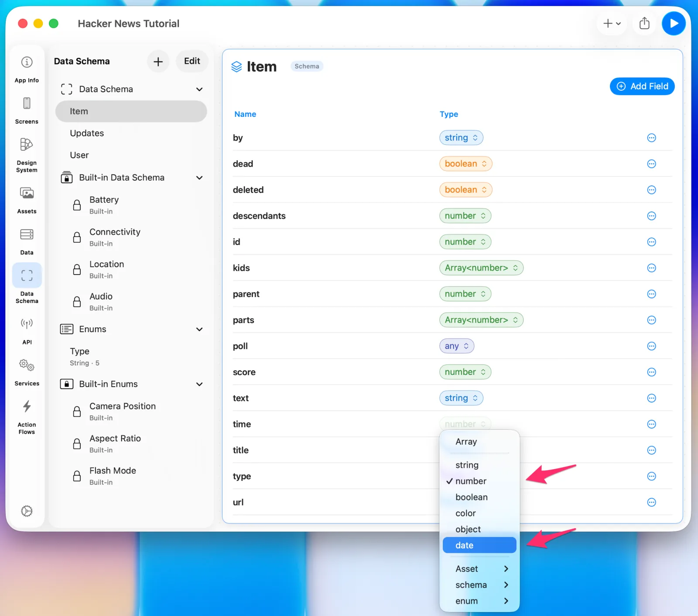Open the string type selector for by
The width and height of the screenshot is (698, 616).
coord(461,138)
